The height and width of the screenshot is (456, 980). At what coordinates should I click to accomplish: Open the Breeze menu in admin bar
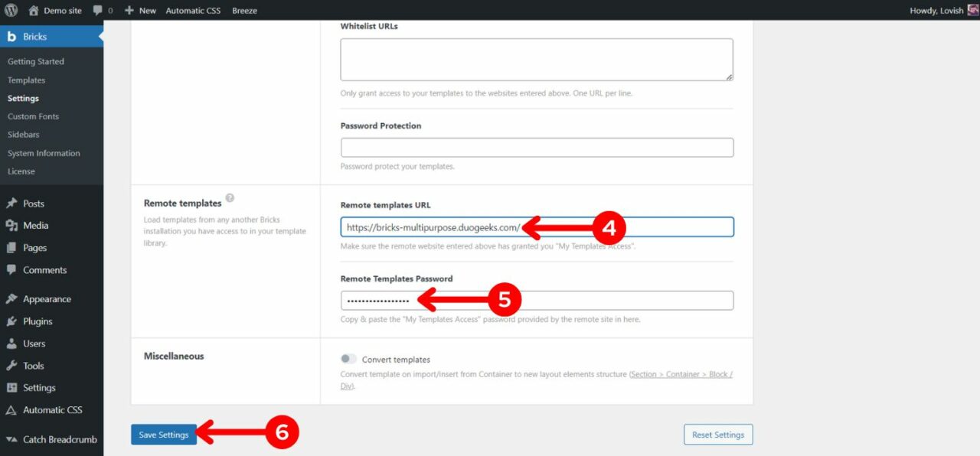(244, 10)
